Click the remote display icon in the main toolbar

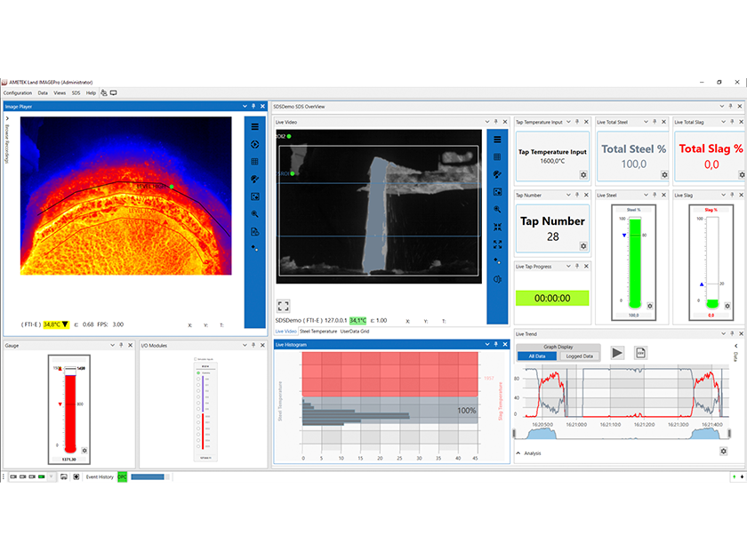(x=114, y=92)
